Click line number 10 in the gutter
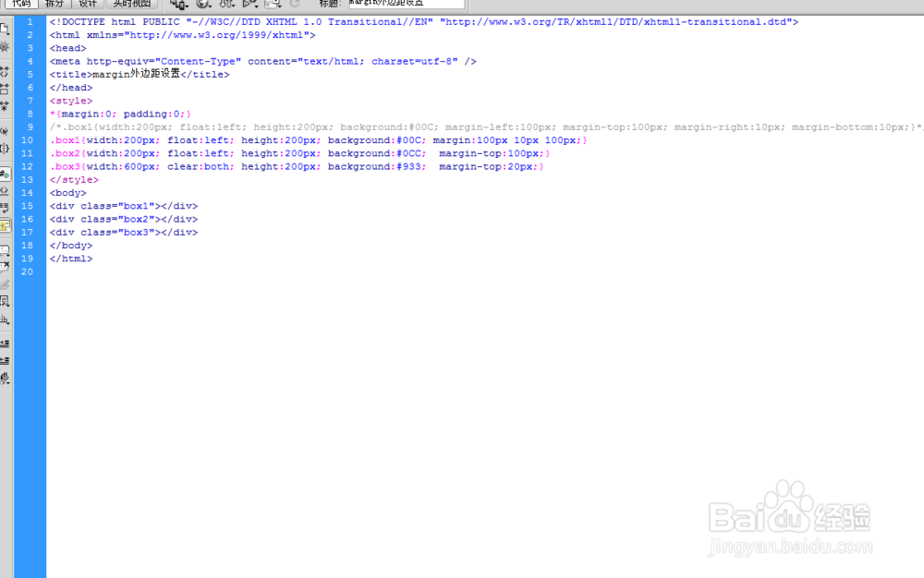This screenshot has width=924, height=578. point(27,140)
